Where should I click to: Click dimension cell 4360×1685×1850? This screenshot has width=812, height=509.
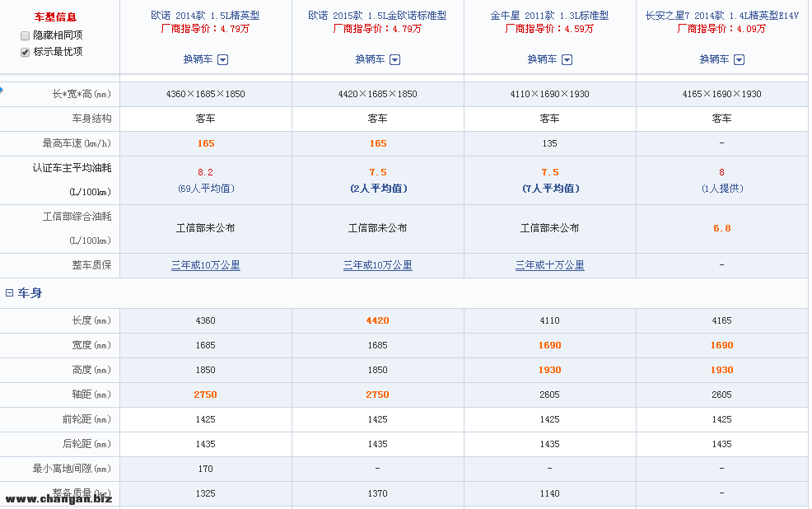coord(206,94)
